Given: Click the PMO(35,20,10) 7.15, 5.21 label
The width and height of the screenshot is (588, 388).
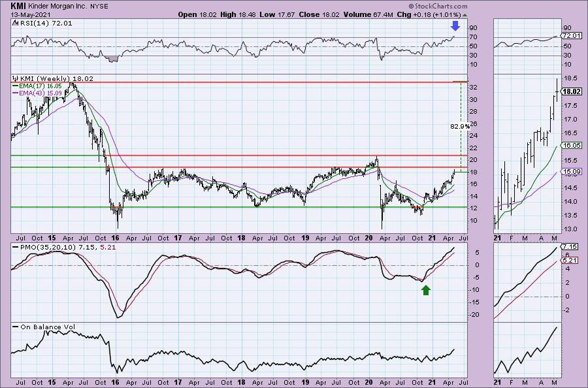Looking at the screenshot, I should click(x=67, y=248).
